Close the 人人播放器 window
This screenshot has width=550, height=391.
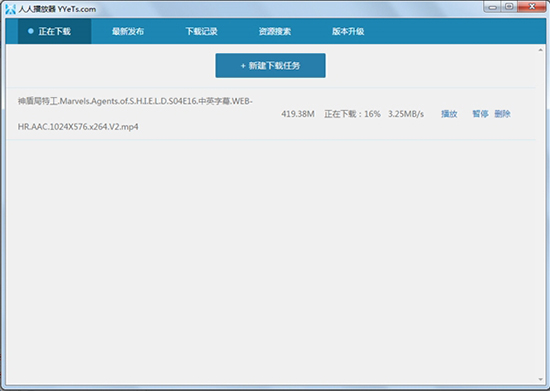coord(531,7)
